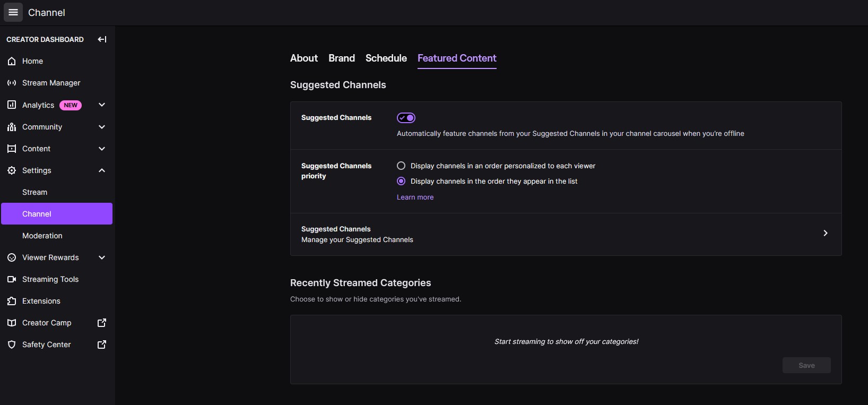
Task: Click the Analytics chart icon
Action: [x=12, y=105]
